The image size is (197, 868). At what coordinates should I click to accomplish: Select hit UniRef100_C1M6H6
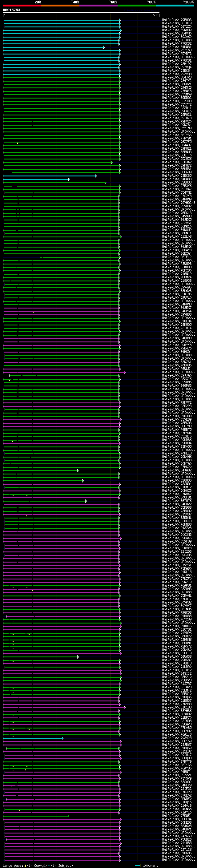[177, 853]
